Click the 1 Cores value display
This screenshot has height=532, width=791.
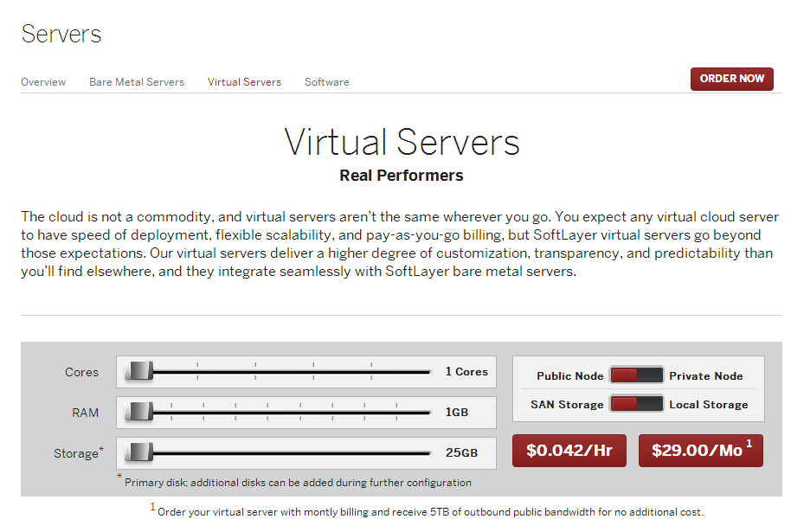(466, 372)
